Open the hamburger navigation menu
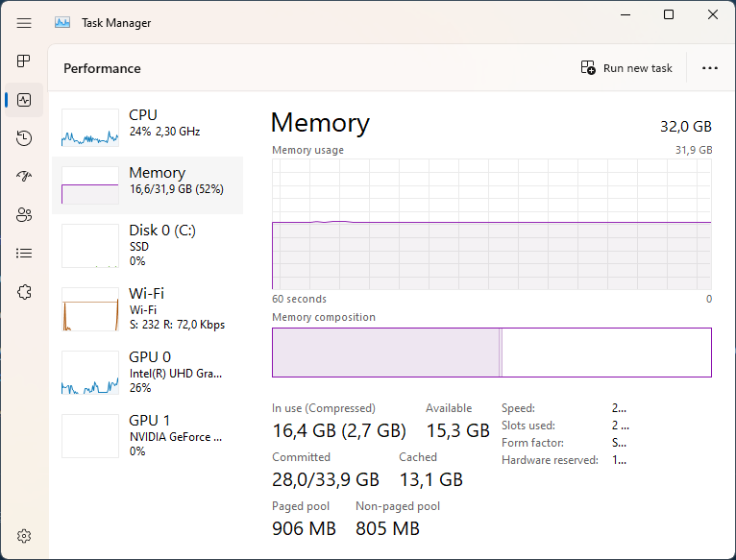The image size is (736, 560). 24,22
